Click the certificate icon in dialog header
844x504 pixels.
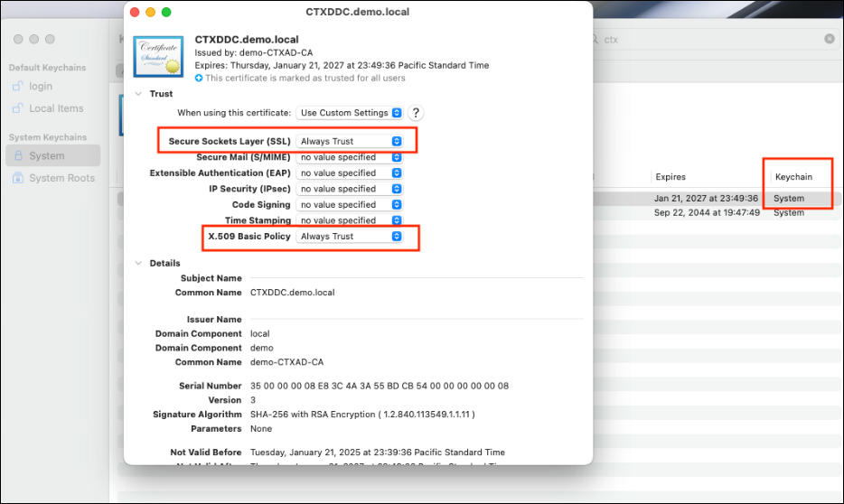(158, 59)
